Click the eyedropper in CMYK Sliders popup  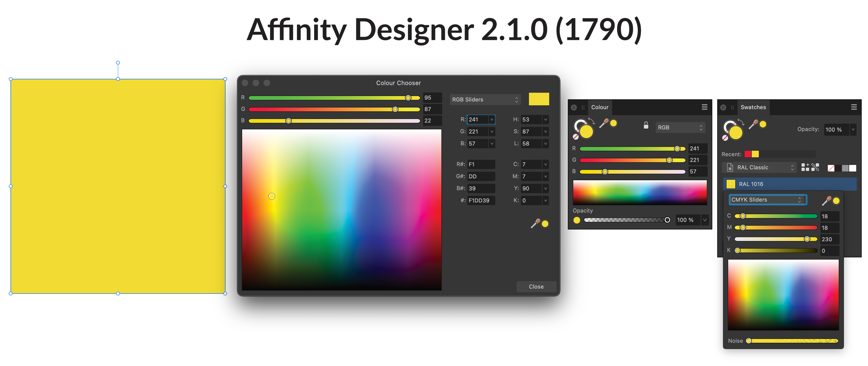827,201
